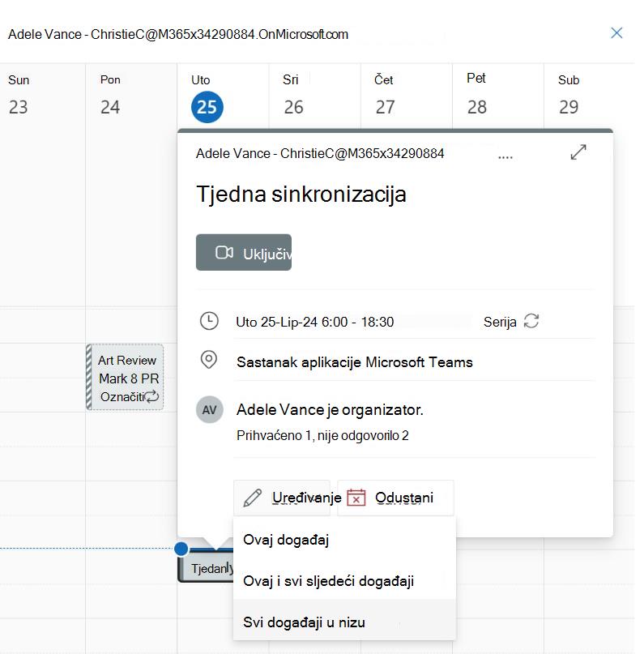Click the Odustani cancel button
Screen dimensions: 644x654
click(x=395, y=498)
